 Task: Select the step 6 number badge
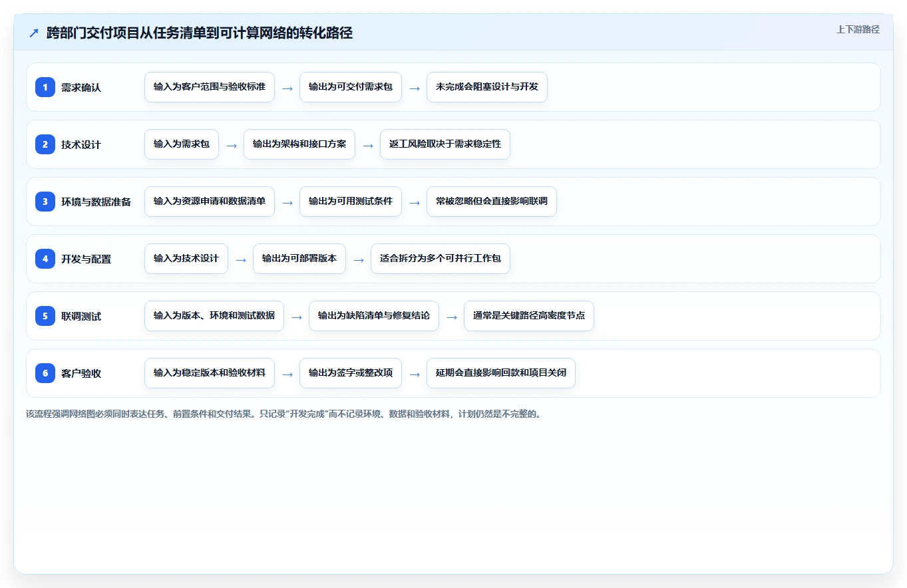tap(45, 373)
